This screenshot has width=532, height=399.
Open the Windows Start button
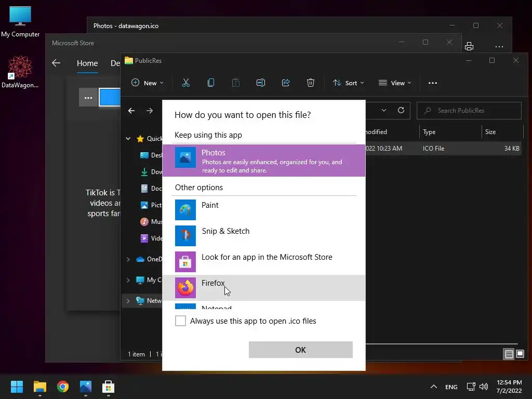17,387
